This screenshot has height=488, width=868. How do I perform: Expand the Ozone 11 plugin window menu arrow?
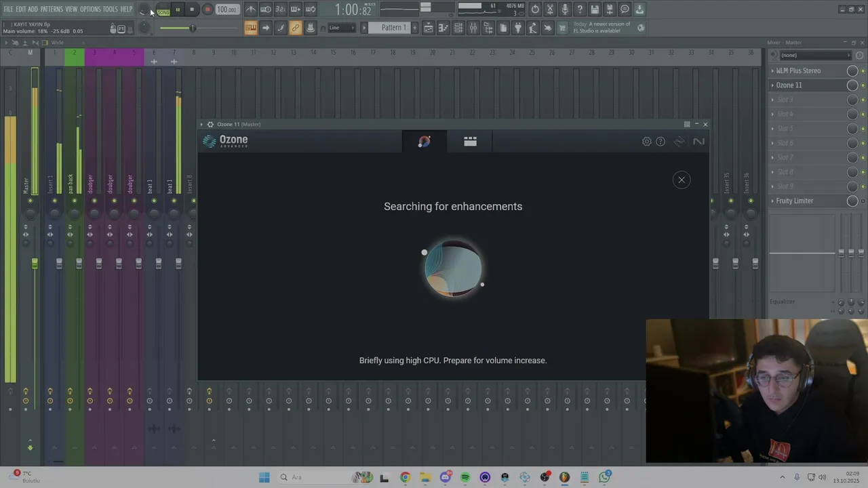(x=201, y=124)
